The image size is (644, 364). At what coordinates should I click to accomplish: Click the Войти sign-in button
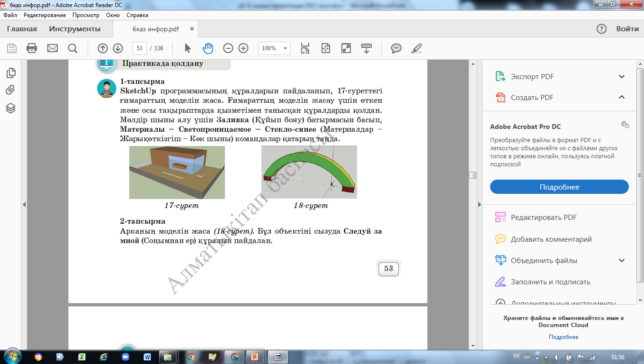pyautogui.click(x=627, y=29)
